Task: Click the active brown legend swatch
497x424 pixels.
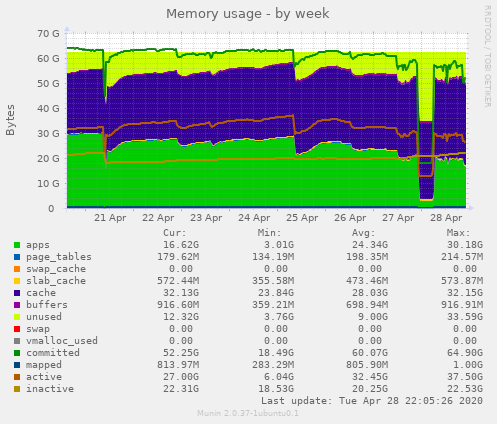Action: [x=17, y=377]
